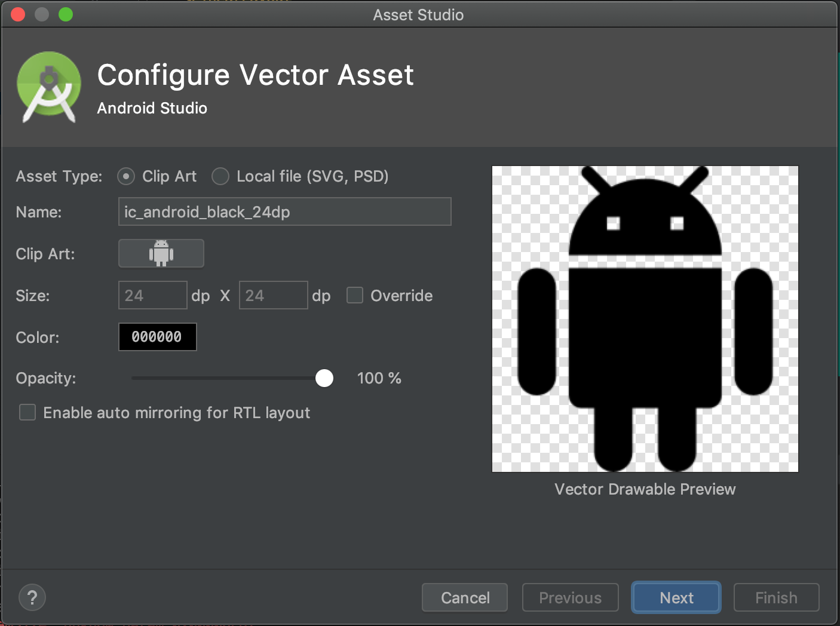This screenshot has height=626, width=840.
Task: Click the green zoom window button
Action: [x=66, y=14]
